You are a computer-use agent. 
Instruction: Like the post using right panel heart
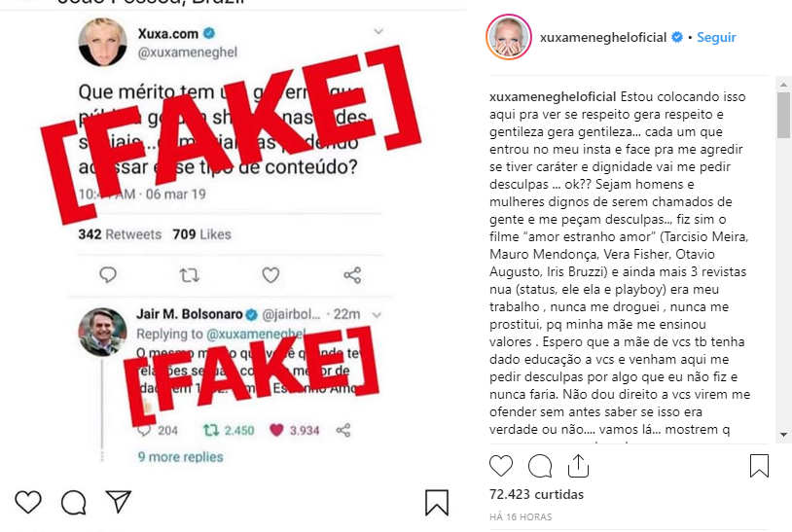pos(500,465)
